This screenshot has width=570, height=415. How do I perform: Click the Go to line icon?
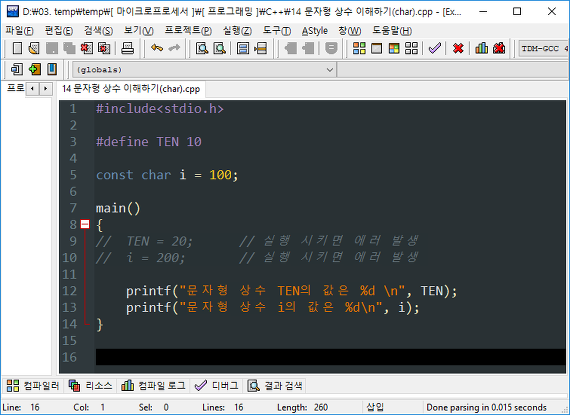pos(261,48)
